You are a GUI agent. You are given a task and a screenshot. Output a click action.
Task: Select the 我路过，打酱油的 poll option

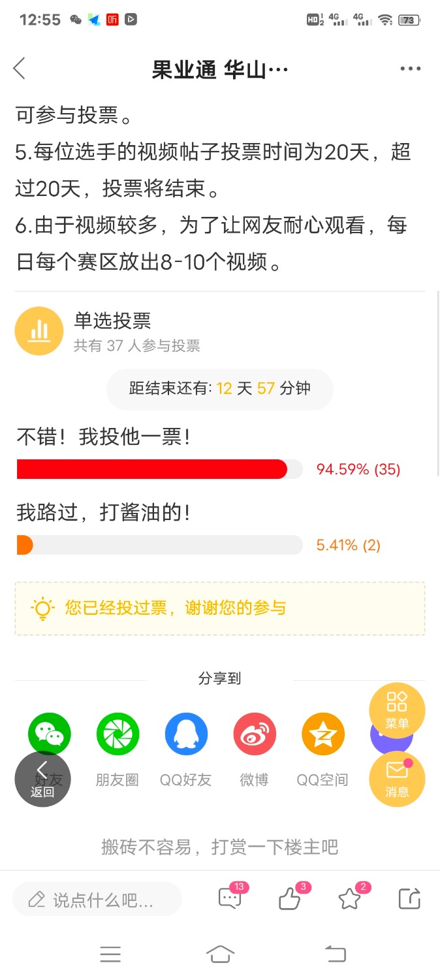104,513
